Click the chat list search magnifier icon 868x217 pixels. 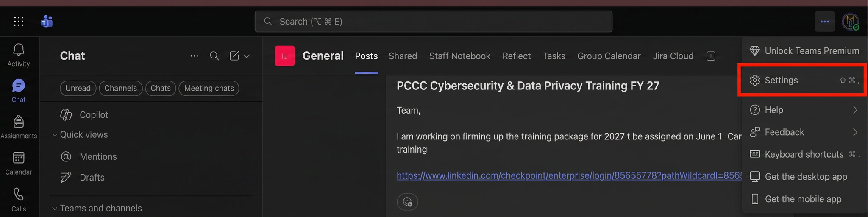tap(214, 56)
